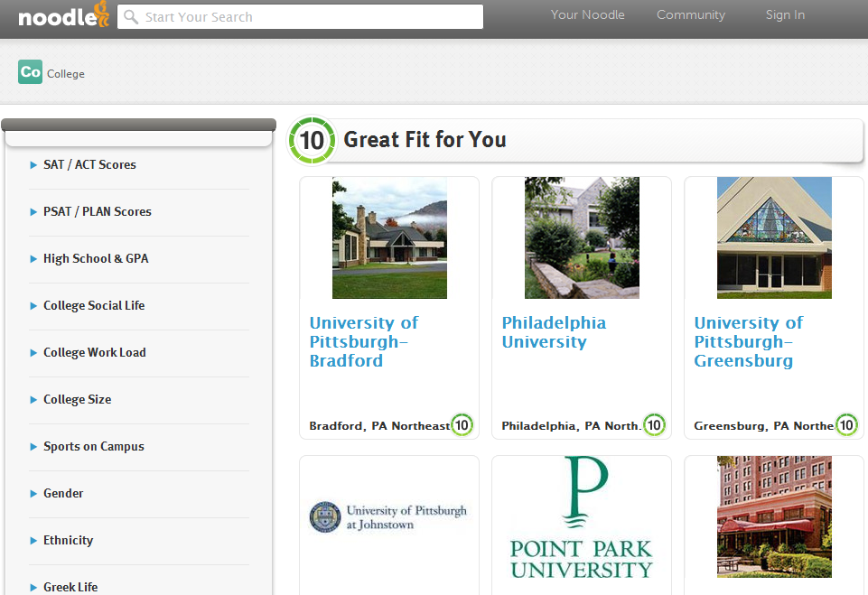This screenshot has width=868, height=595.
Task: Click the search magnifier icon
Action: (131, 16)
